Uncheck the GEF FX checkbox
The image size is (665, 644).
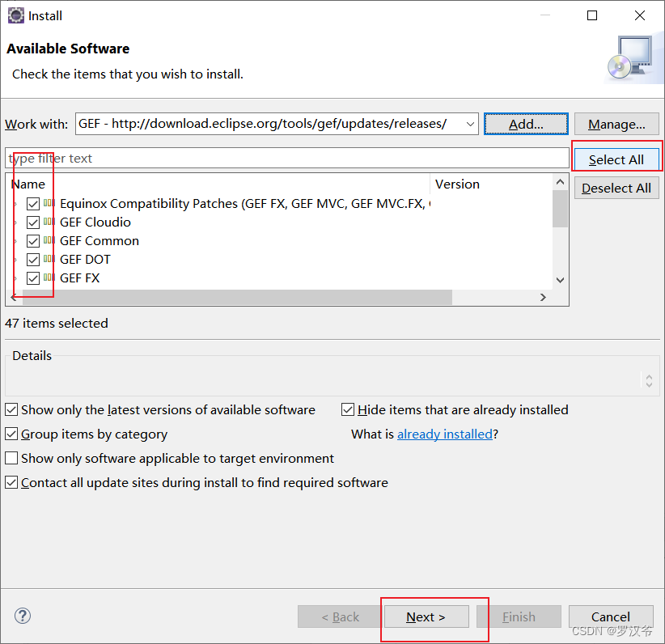(x=33, y=278)
